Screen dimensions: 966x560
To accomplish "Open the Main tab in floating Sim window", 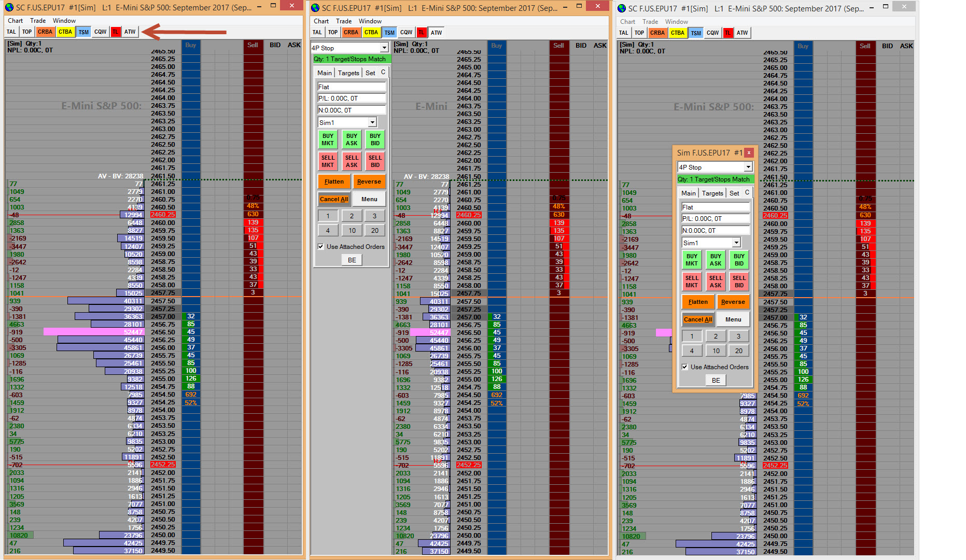I will click(x=689, y=193).
